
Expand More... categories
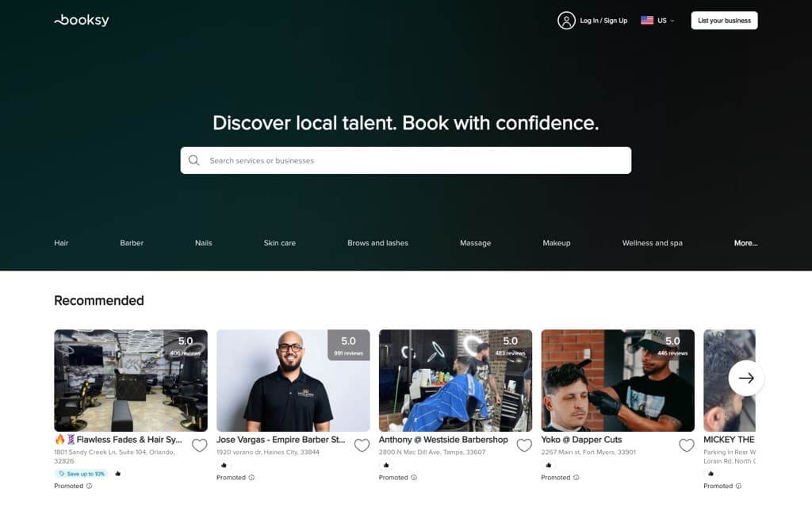coord(745,243)
